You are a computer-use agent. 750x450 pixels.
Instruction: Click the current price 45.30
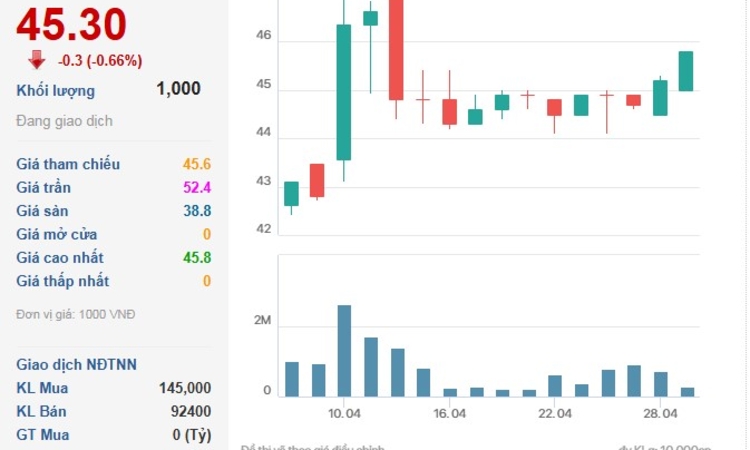pyautogui.click(x=71, y=23)
